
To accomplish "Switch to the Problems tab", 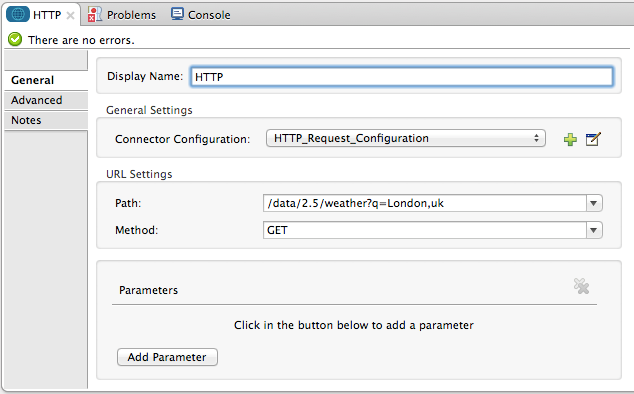I will coord(122,15).
